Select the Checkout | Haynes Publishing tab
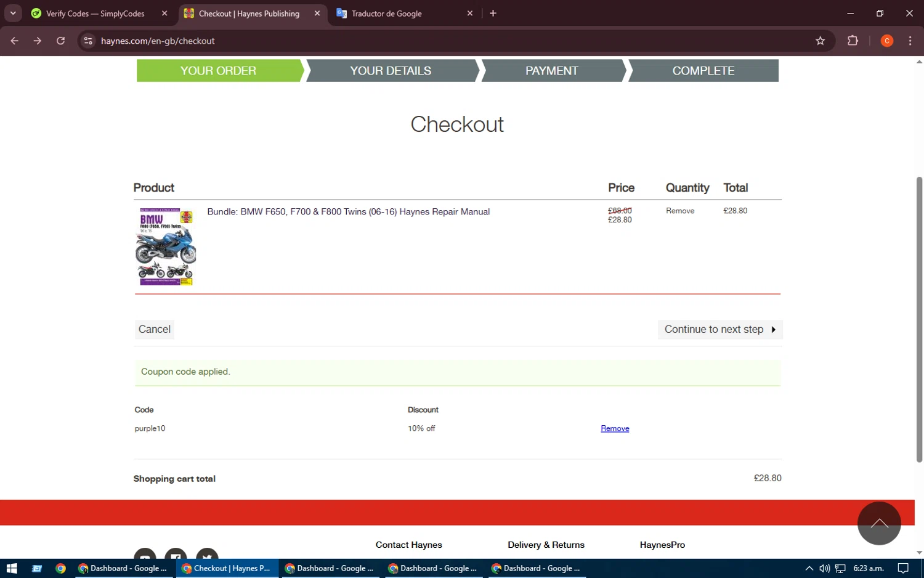Viewport: 924px width, 578px height. [249, 14]
